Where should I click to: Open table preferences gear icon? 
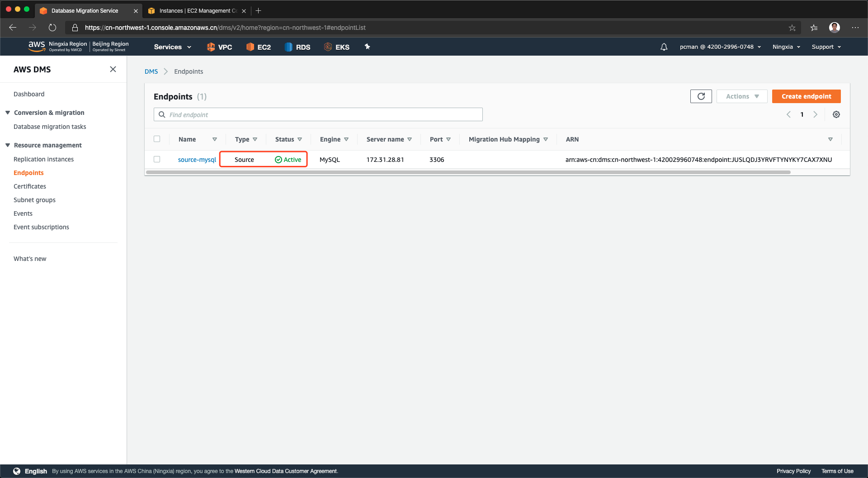[x=836, y=115]
